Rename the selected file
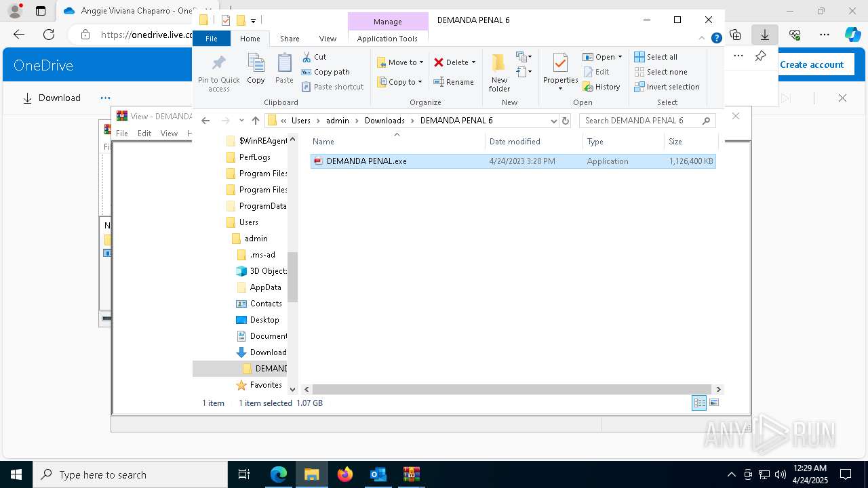Viewport: 868px width, 488px height. (x=454, y=82)
